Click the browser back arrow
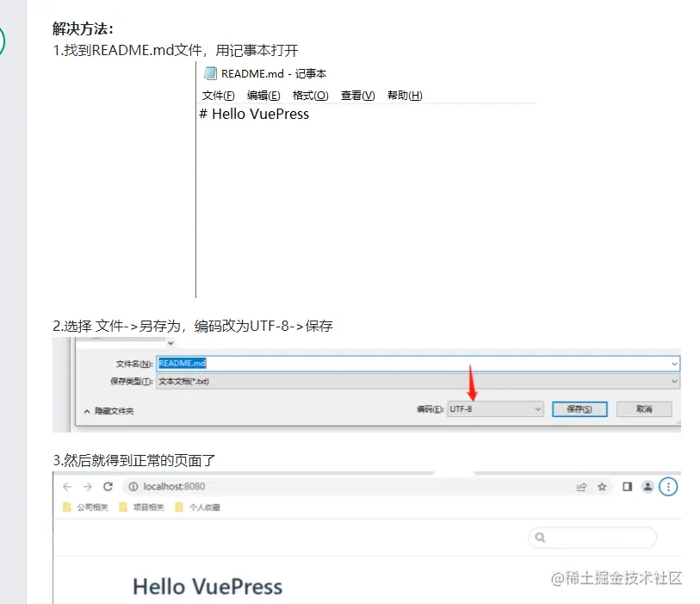700x604 pixels. 67,486
